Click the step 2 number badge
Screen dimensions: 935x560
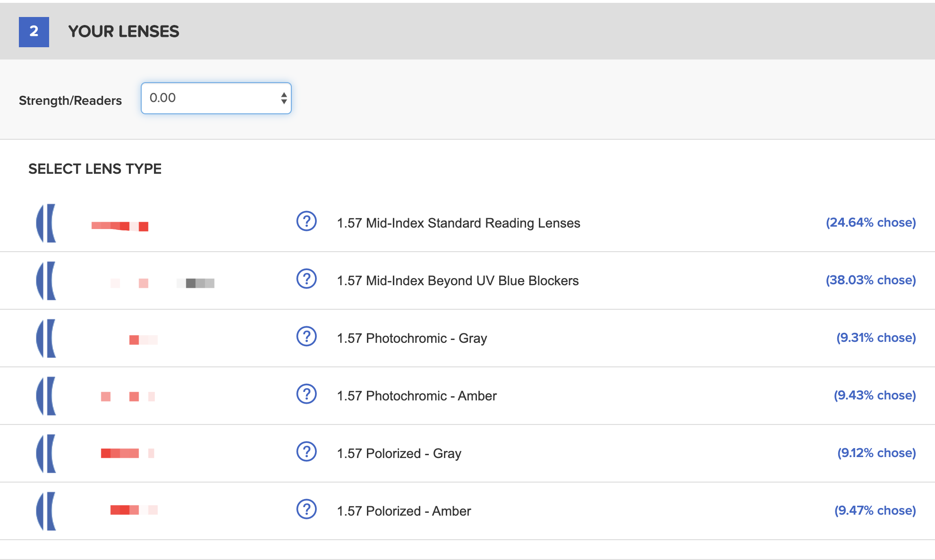click(x=34, y=32)
